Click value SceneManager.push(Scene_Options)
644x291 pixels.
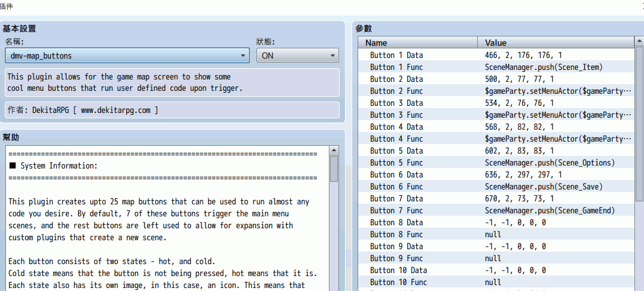(x=550, y=163)
